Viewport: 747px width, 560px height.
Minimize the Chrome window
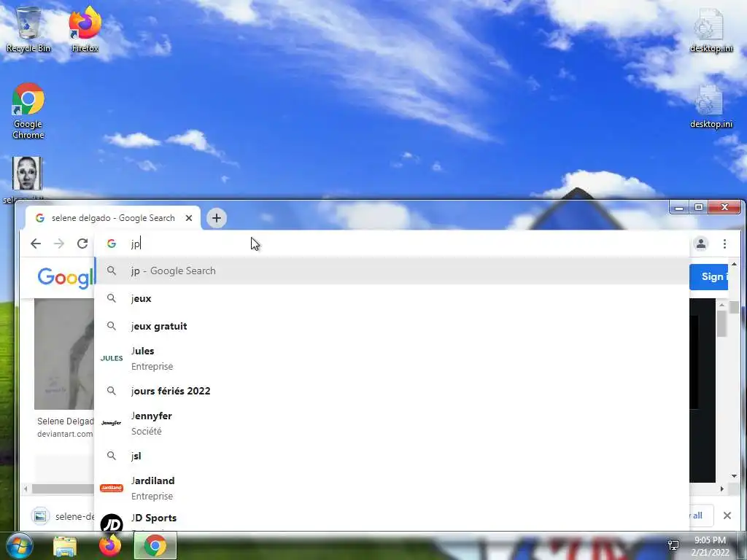pyautogui.click(x=679, y=208)
